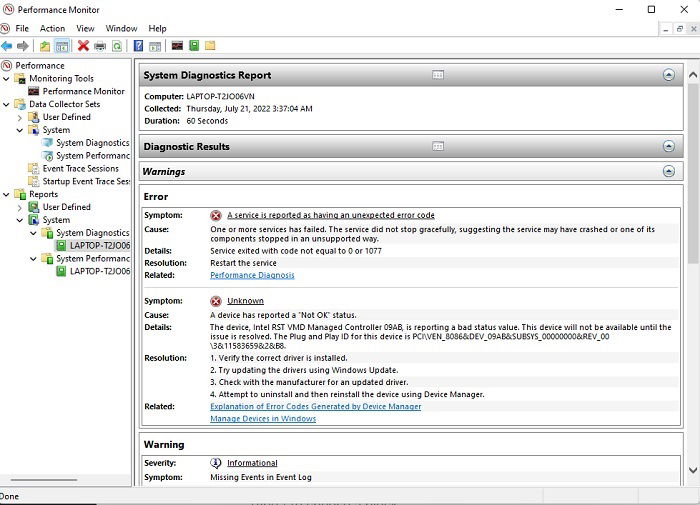The image size is (700, 505).
Task: Open the View menu
Action: [85, 29]
